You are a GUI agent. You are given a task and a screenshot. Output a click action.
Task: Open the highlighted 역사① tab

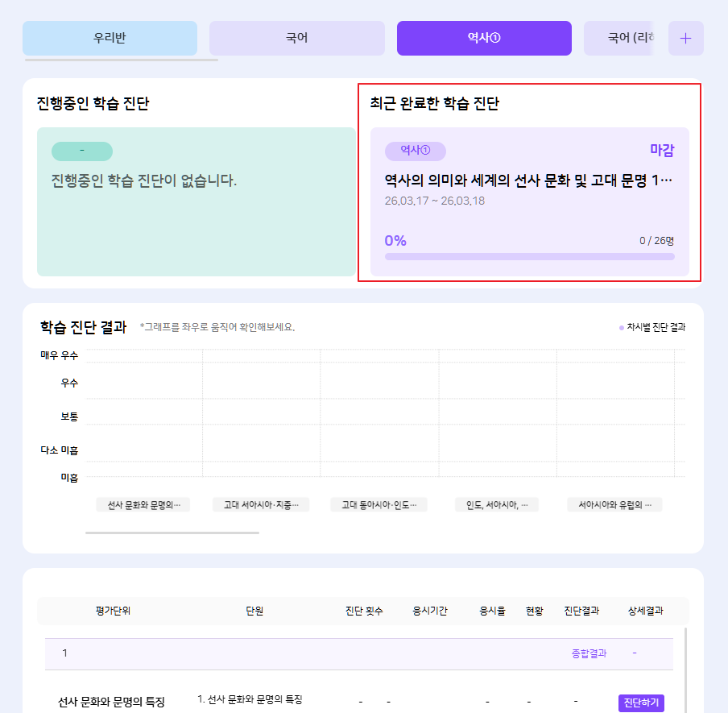484,38
